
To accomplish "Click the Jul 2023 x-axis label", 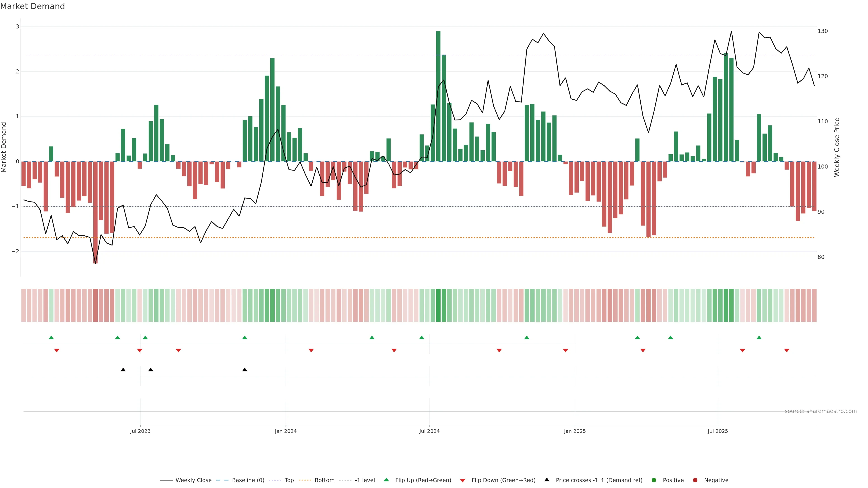I will click(140, 431).
